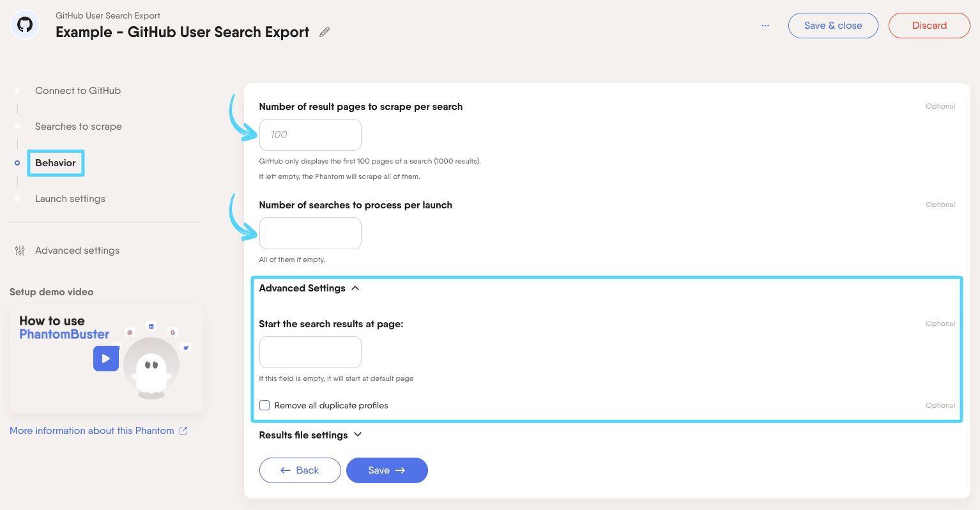Image resolution: width=980 pixels, height=510 pixels.
Task: Focus the result pages per search field
Action: (310, 135)
